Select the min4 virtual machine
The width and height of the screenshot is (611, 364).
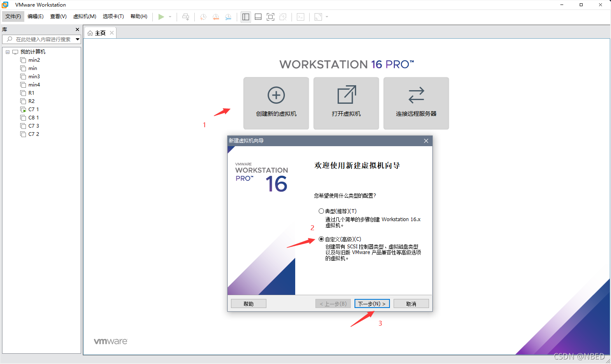34,85
